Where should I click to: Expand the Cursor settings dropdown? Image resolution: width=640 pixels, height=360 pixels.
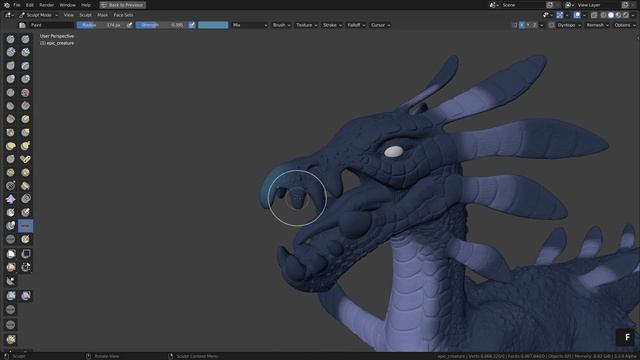(x=380, y=25)
